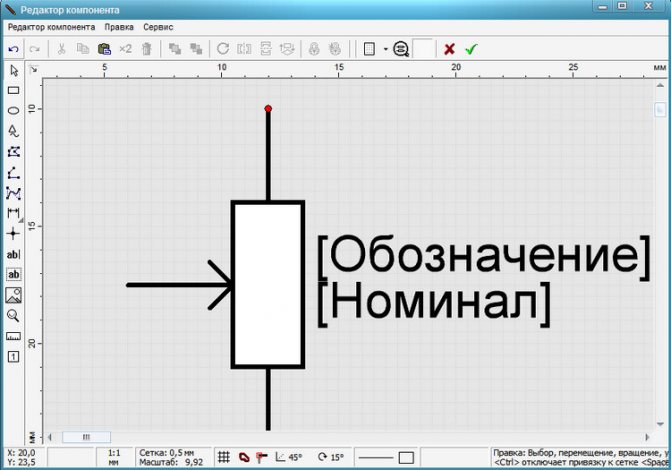The height and width of the screenshot is (470, 671).
Task: Open the page options dropdown arrow
Action: 384,48
